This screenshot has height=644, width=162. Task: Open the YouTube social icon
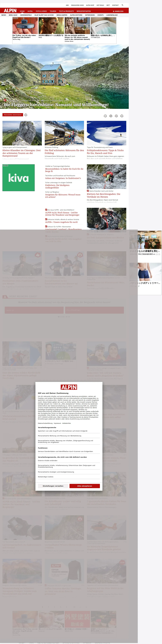tap(122, 116)
